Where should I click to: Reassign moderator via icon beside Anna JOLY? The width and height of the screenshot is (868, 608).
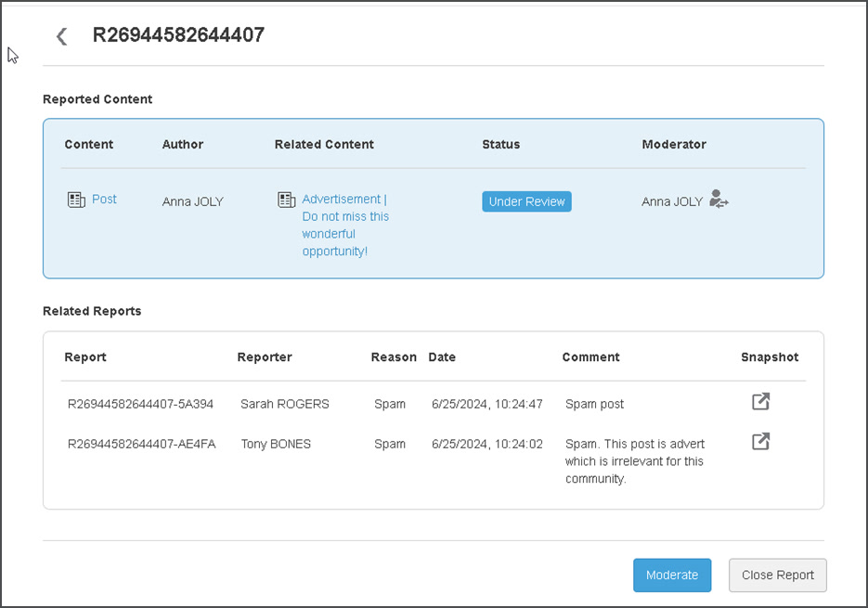tap(719, 199)
